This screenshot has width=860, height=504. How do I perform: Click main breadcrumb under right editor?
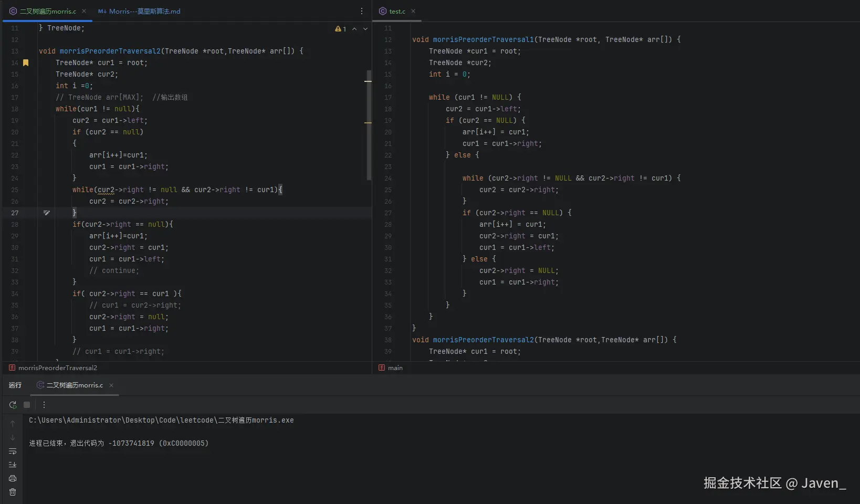point(395,368)
